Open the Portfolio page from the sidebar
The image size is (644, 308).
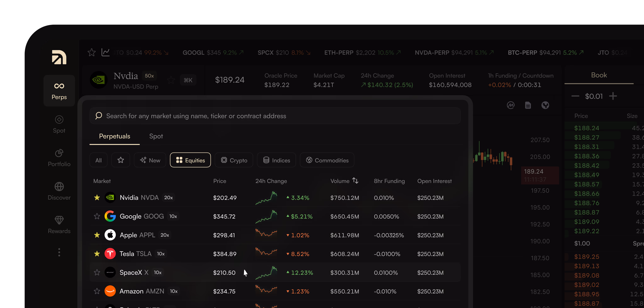(x=59, y=158)
